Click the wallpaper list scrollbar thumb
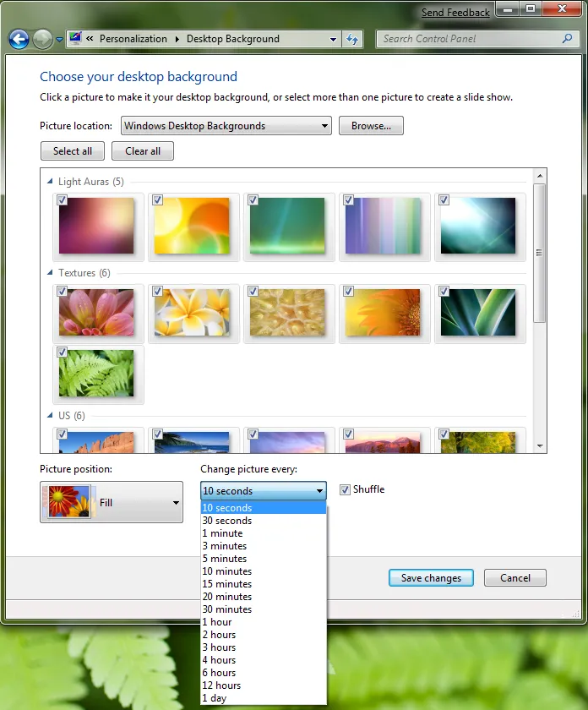588x710 pixels. [x=539, y=253]
